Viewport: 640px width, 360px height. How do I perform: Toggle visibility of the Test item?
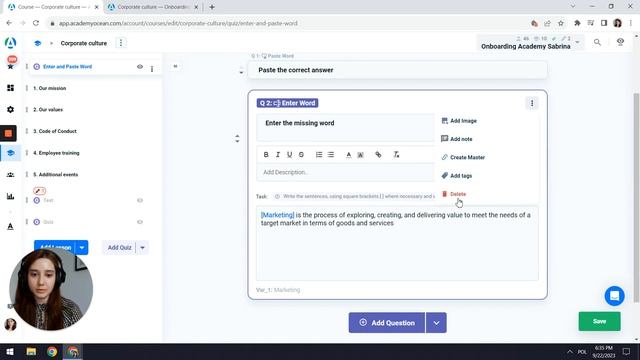pyautogui.click(x=140, y=200)
